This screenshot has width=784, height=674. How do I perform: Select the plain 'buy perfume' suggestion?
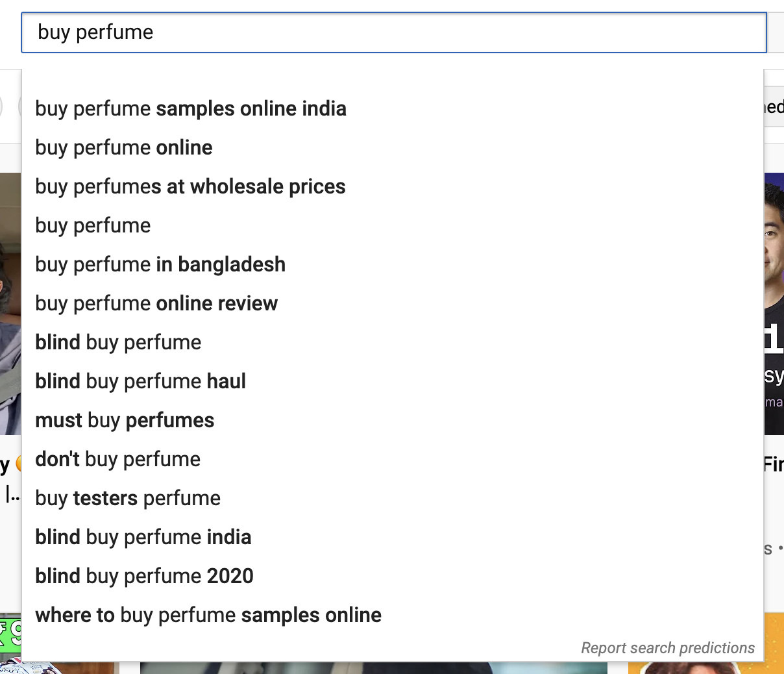coord(393,225)
